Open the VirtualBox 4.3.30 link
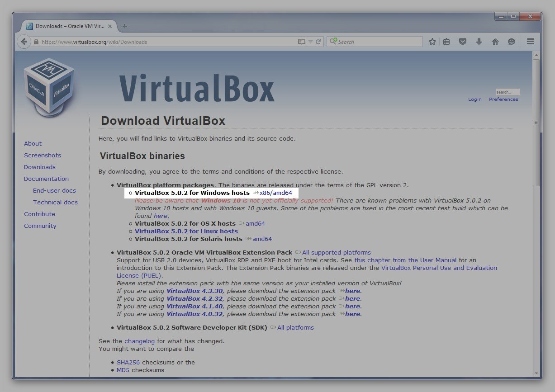555x392 pixels. pyautogui.click(x=195, y=291)
